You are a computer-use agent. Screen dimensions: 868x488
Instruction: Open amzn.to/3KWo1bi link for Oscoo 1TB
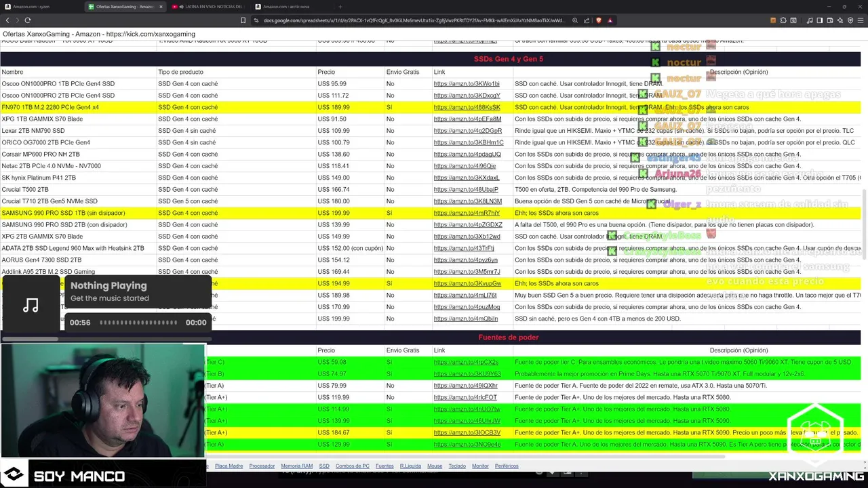[467, 84]
